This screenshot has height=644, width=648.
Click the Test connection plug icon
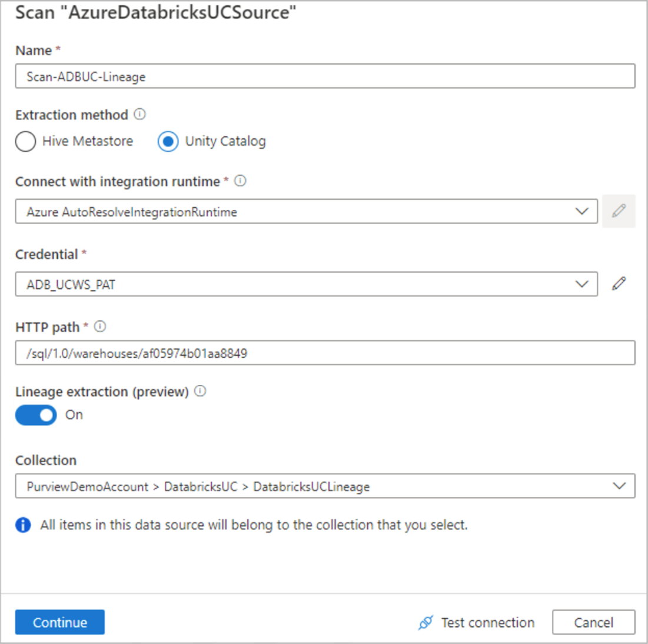[x=426, y=623]
